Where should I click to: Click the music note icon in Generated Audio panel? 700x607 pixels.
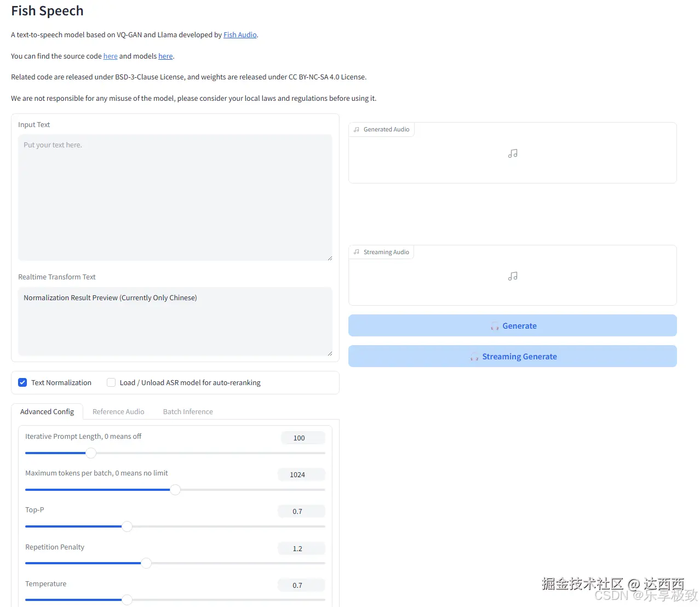point(513,153)
